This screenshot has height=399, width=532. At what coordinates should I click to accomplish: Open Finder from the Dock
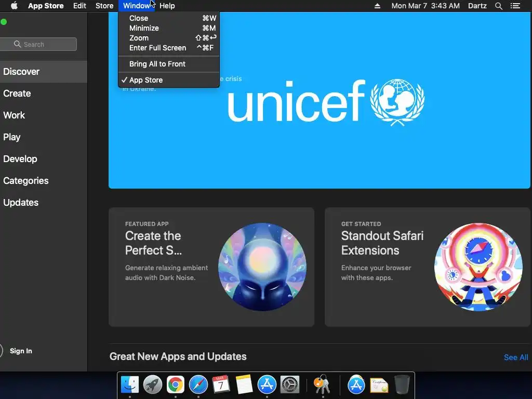coord(130,384)
